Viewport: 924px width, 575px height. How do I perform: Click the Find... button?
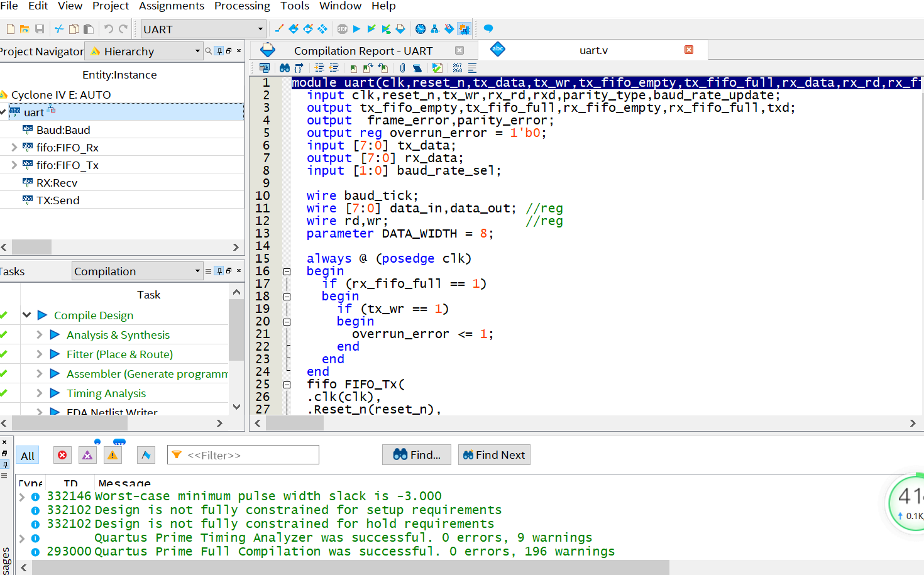(417, 455)
